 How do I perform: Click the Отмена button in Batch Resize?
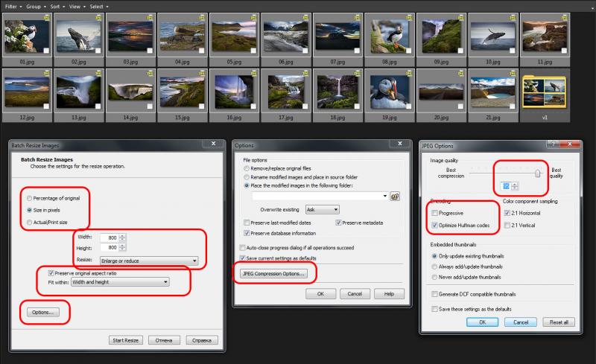[x=164, y=340]
